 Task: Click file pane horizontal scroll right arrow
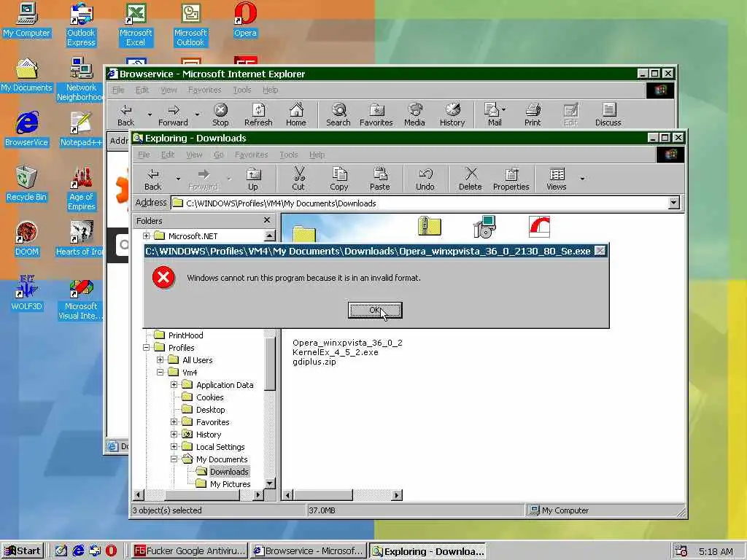pyautogui.click(x=396, y=495)
